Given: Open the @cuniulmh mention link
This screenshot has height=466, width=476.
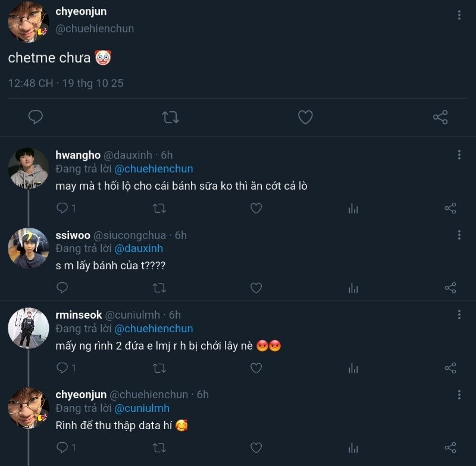Looking at the screenshot, I should point(142,408).
